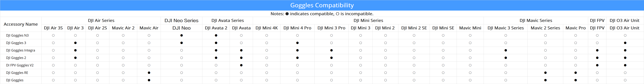Click the DI FPV Goggles V2 row label

tap(20, 65)
